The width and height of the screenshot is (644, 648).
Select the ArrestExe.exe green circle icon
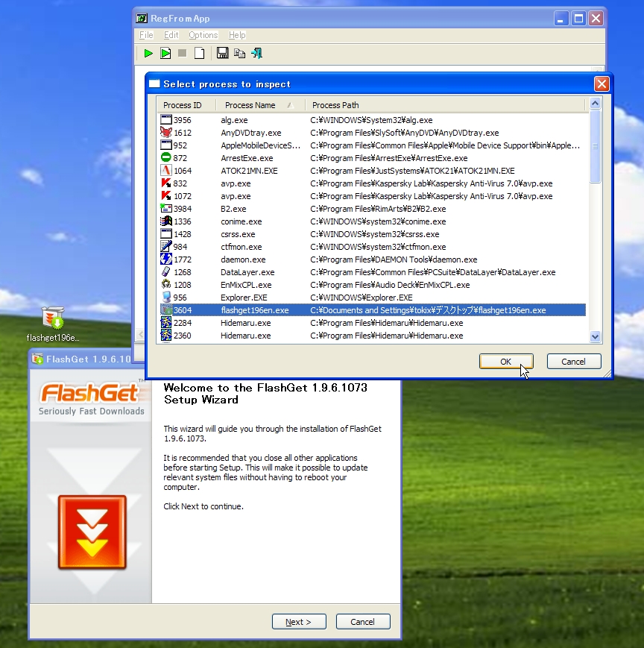pos(166,158)
